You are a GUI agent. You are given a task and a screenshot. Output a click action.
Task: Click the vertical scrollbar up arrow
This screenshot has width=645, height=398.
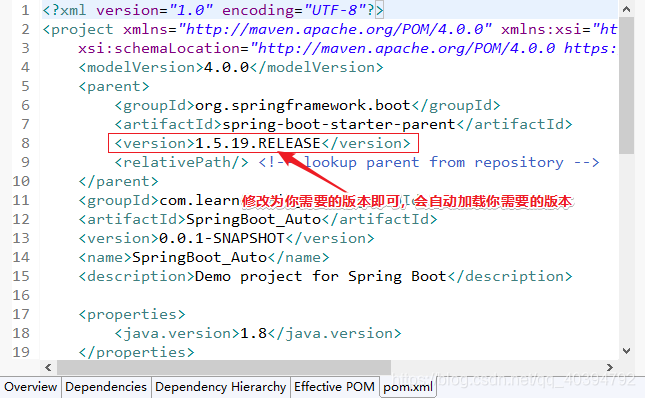click(626, 9)
